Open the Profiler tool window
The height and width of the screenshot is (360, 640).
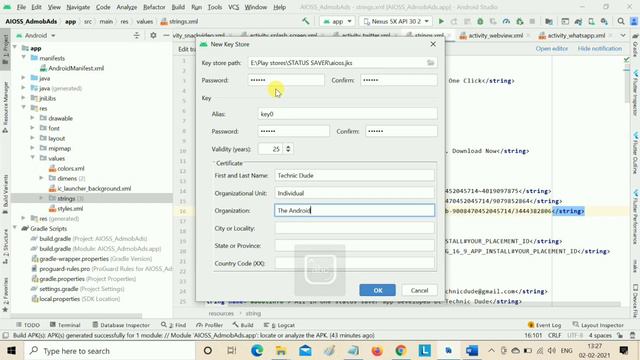tap(209, 325)
